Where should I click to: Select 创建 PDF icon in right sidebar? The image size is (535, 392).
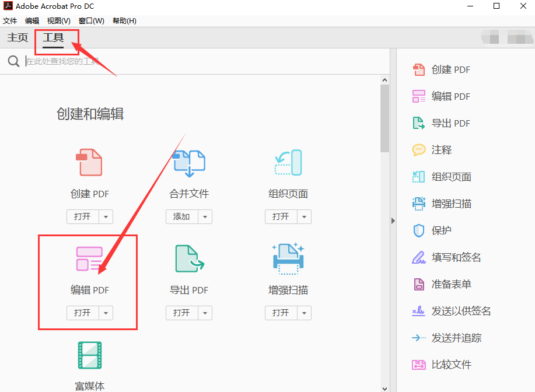click(x=419, y=69)
